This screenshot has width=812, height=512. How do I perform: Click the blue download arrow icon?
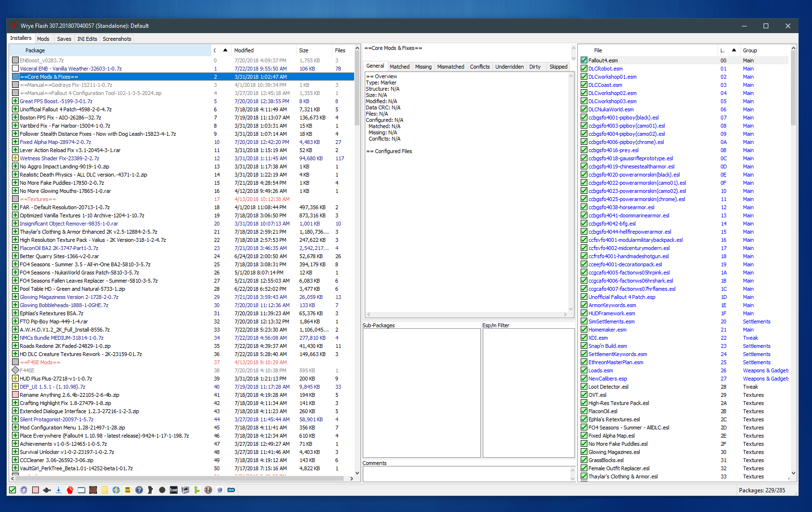coord(59,490)
